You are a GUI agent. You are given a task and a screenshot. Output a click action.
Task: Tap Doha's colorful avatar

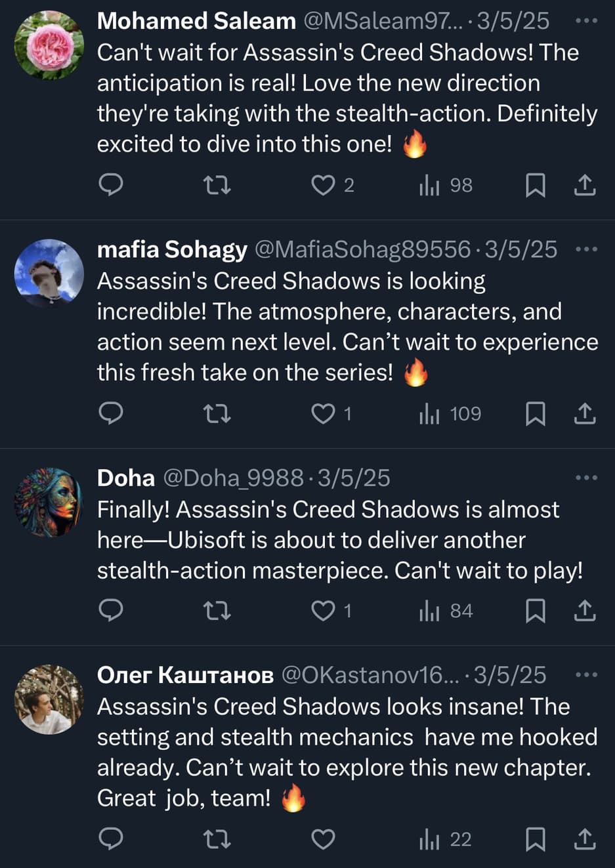[x=49, y=502]
